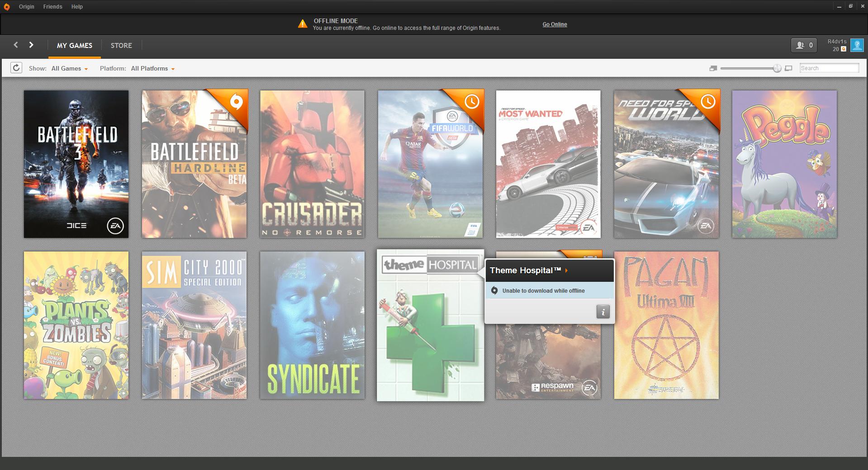Click the info button in Theme Hospital popup
Screen dimensions: 868x470
click(x=603, y=312)
